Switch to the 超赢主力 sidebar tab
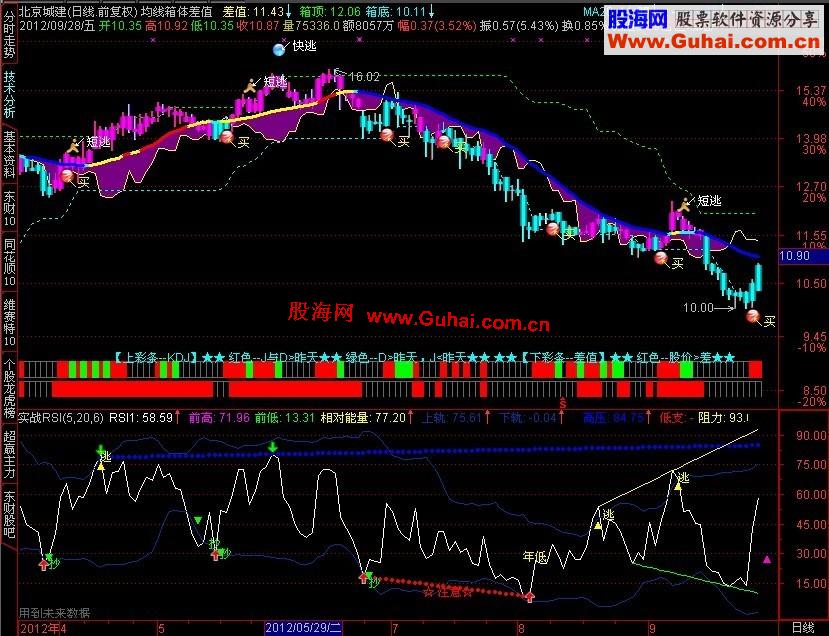The image size is (829, 636). 9,455
